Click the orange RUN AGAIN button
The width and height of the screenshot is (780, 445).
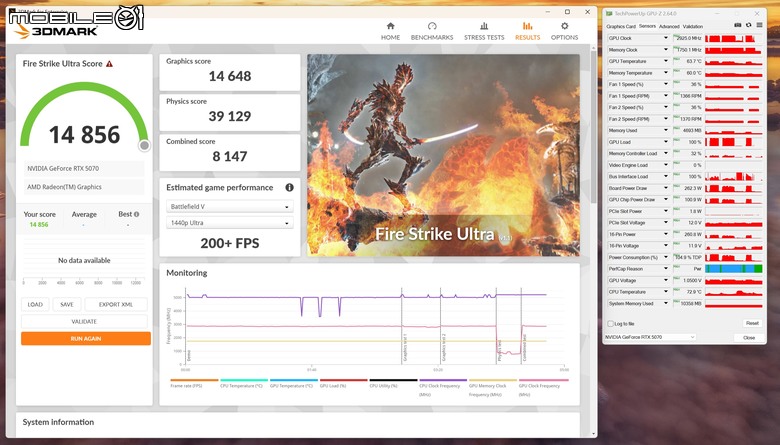click(x=86, y=339)
